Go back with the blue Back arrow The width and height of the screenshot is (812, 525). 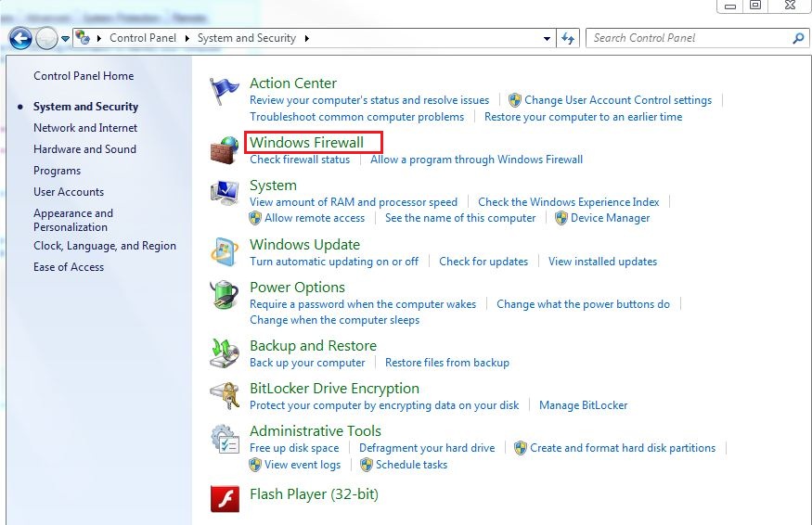click(x=20, y=38)
